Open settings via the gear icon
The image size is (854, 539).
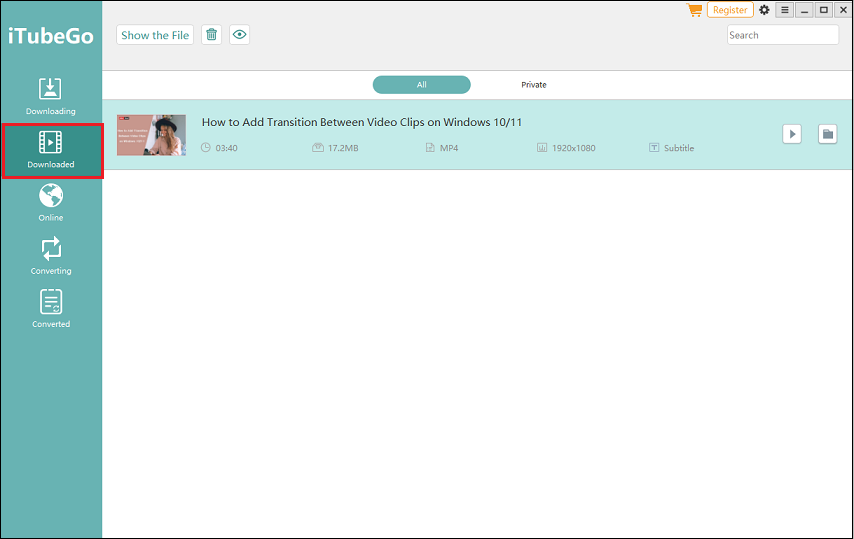(x=764, y=10)
